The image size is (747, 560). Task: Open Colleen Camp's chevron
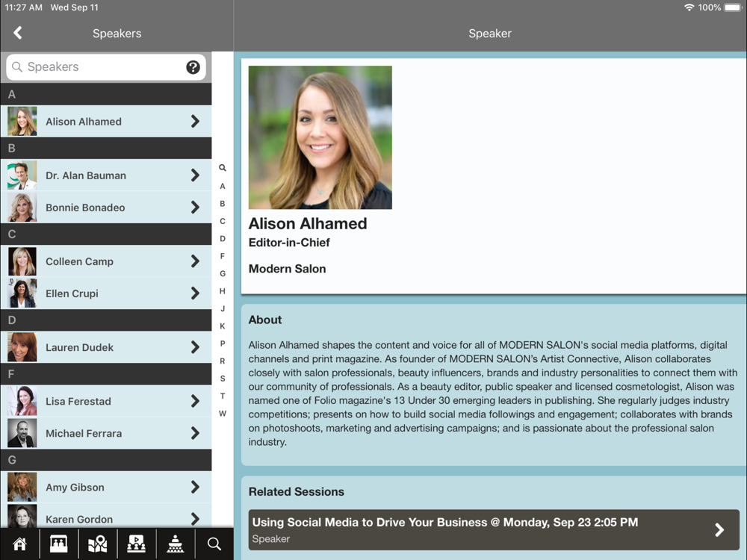tap(195, 261)
